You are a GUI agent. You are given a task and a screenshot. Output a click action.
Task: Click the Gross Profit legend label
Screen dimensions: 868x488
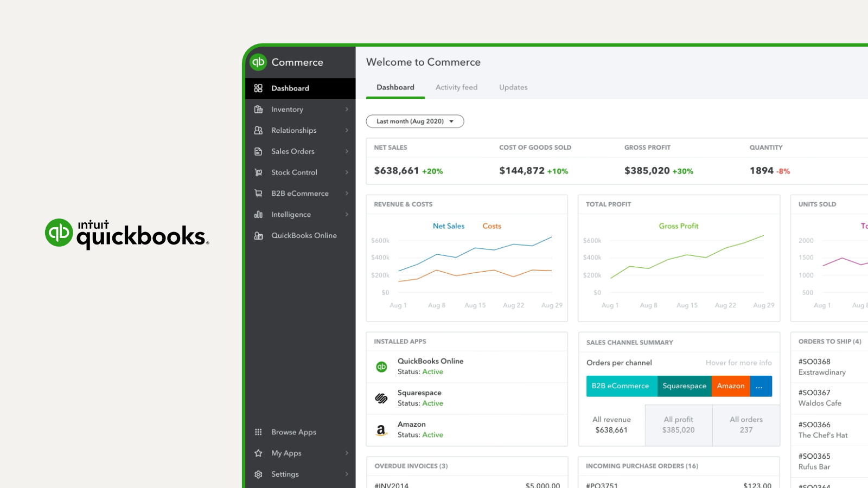679,226
